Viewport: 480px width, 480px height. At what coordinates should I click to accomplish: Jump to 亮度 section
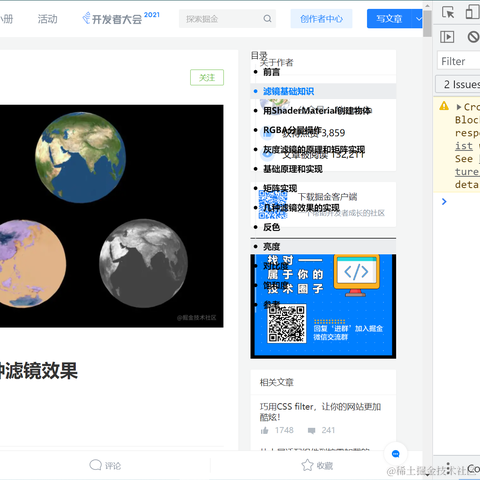tap(271, 247)
